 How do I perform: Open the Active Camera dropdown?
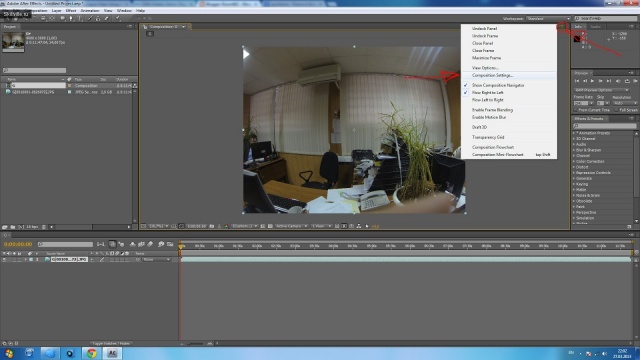(291, 226)
